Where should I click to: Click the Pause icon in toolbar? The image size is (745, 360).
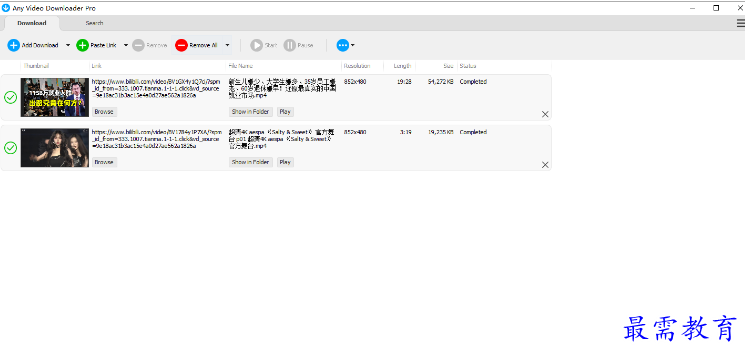tap(289, 45)
